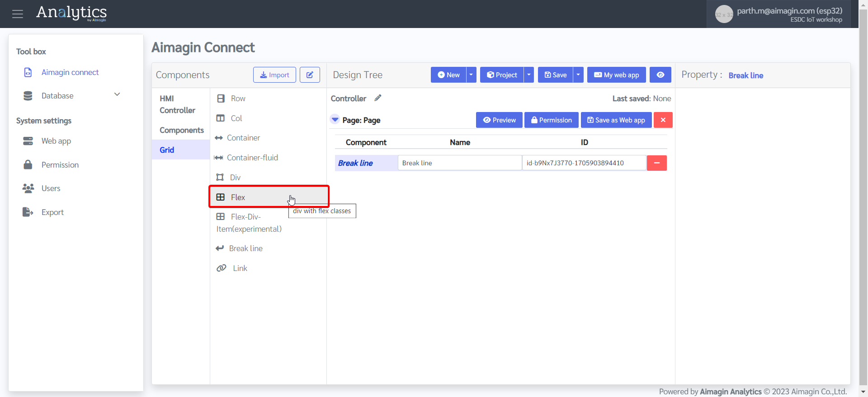
Task: Add a Container component
Action: coord(268,138)
